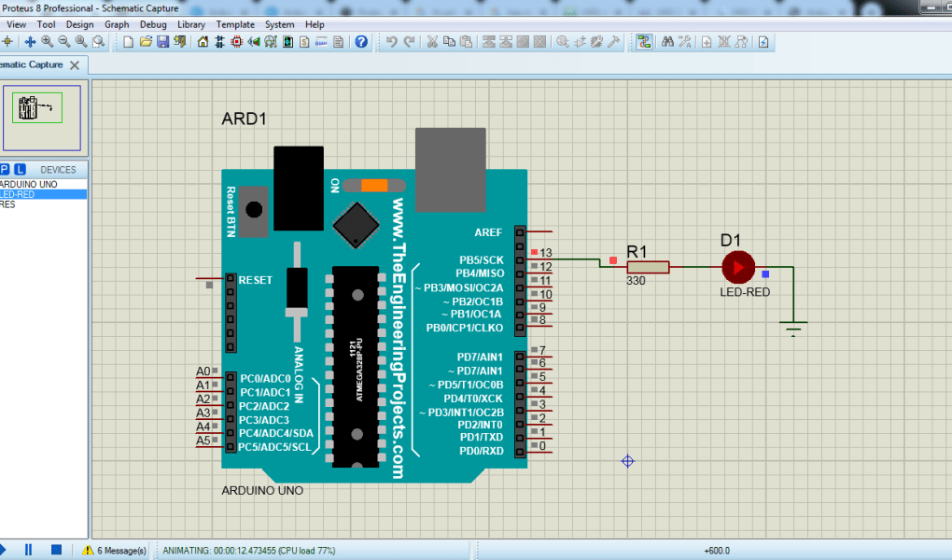
Task: Click the pick parts from library icon
Action: click(x=563, y=42)
